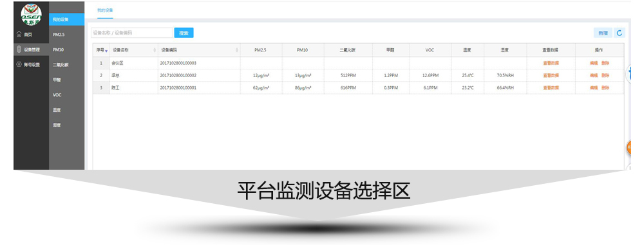The width and height of the screenshot is (644, 245).
Task: Sort table by 设备编码 column arrows
Action: [x=237, y=50]
